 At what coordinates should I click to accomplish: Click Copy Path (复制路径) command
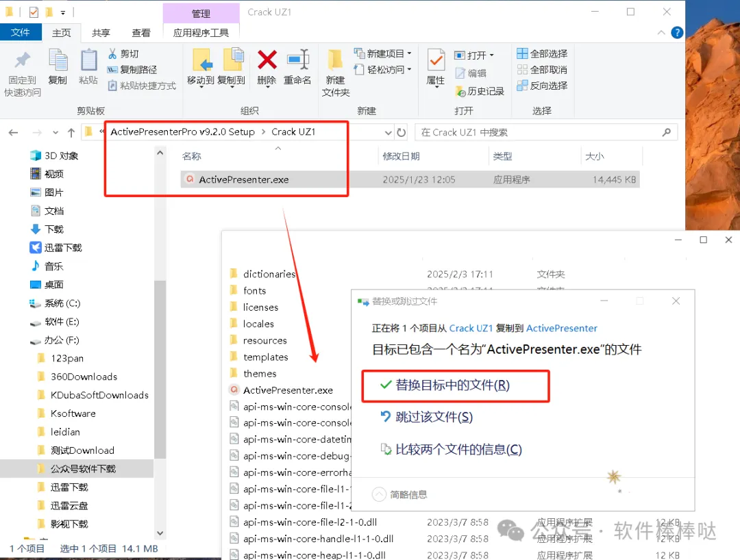pyautogui.click(x=132, y=70)
